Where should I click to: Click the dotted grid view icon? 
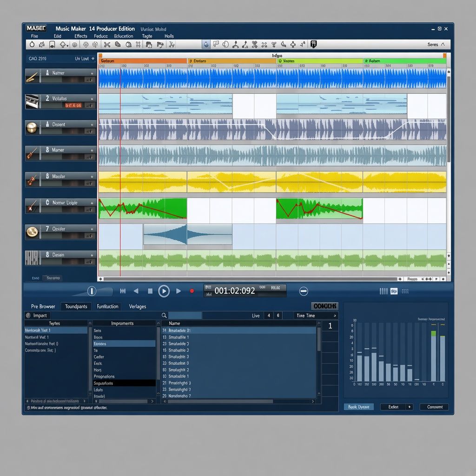(405, 291)
